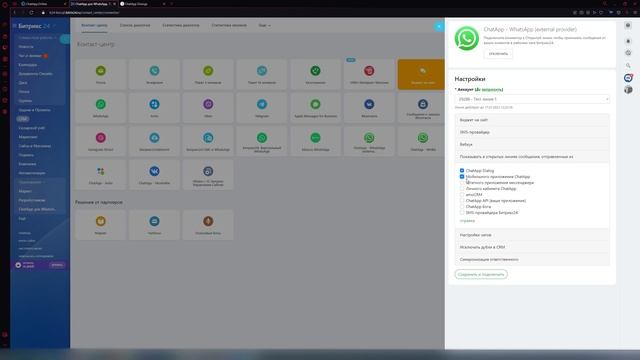
Task: Open the Голосовые боты partner tile
Action: pyautogui.click(x=208, y=225)
